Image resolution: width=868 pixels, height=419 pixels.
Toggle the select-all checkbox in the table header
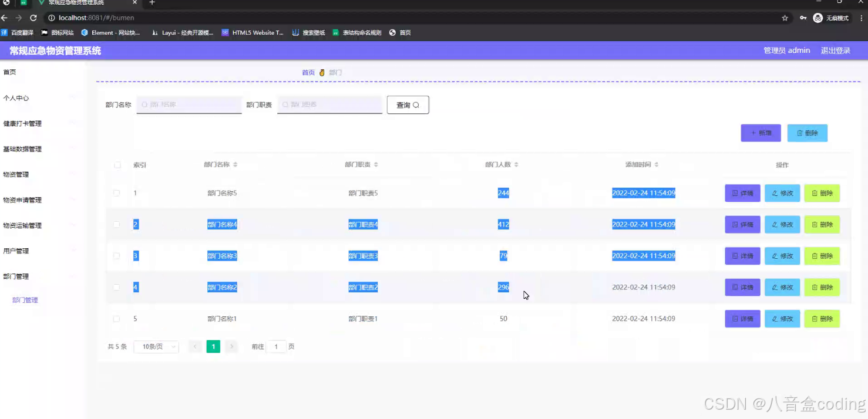point(117,165)
